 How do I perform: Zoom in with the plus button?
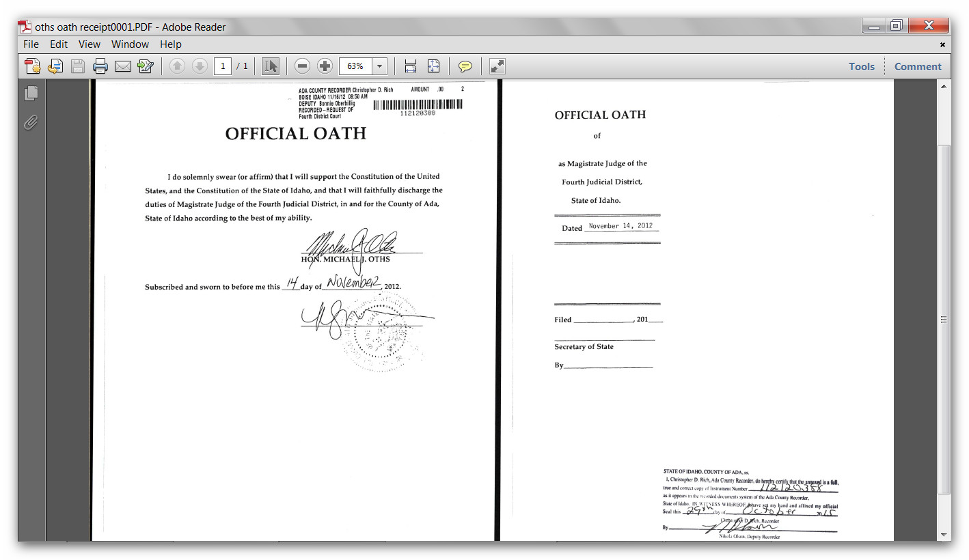tap(325, 66)
